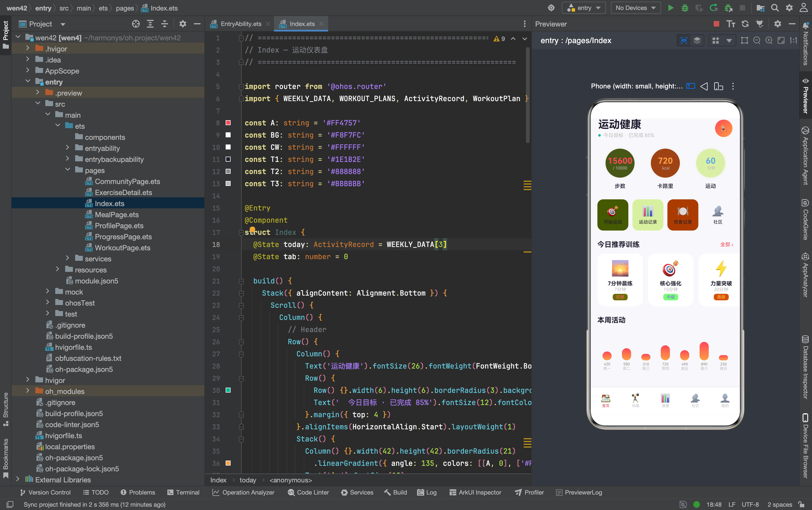Open the ArkUI Inspector tab
This screenshot has height=510, width=812.
[476, 492]
